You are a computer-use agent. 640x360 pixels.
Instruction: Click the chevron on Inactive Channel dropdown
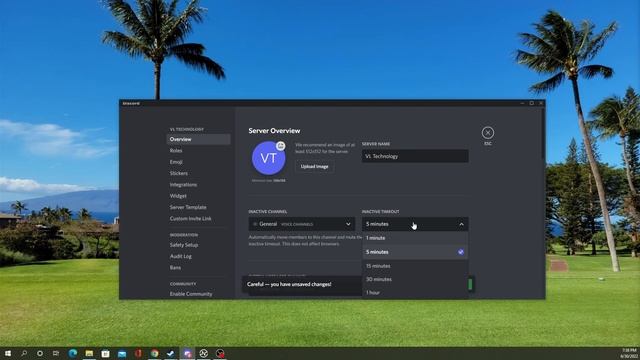348,224
